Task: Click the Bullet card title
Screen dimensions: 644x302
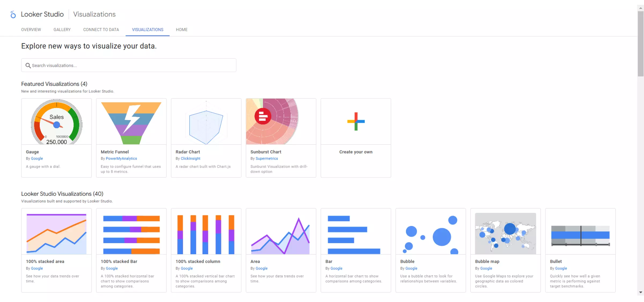Action: point(556,261)
